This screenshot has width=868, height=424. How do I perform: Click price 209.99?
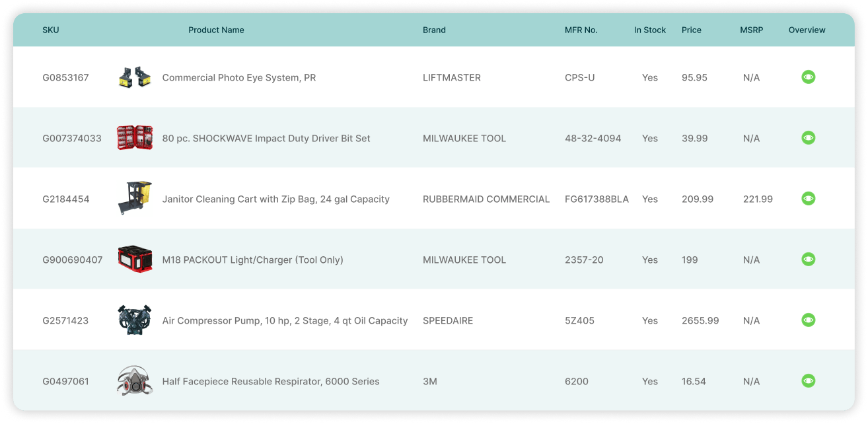[698, 199]
